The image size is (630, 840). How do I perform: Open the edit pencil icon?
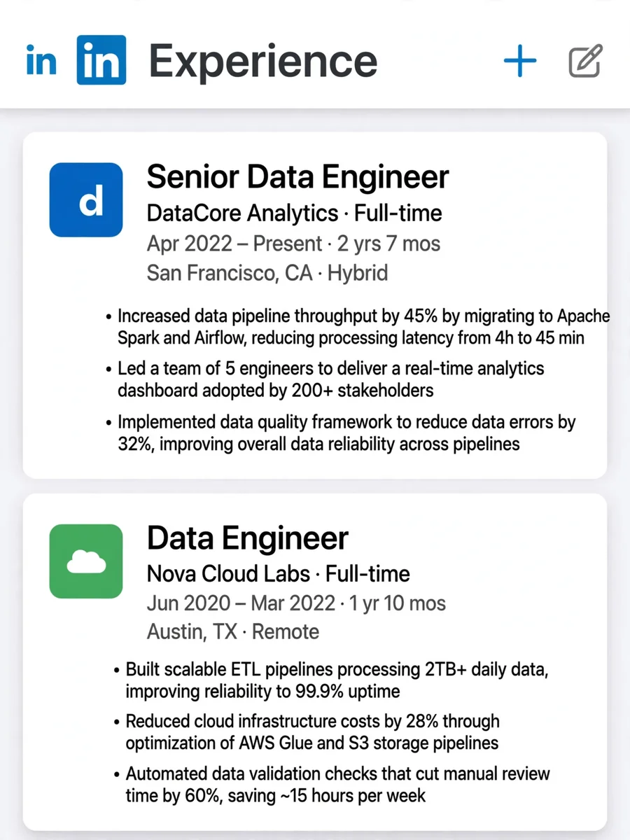(x=585, y=61)
